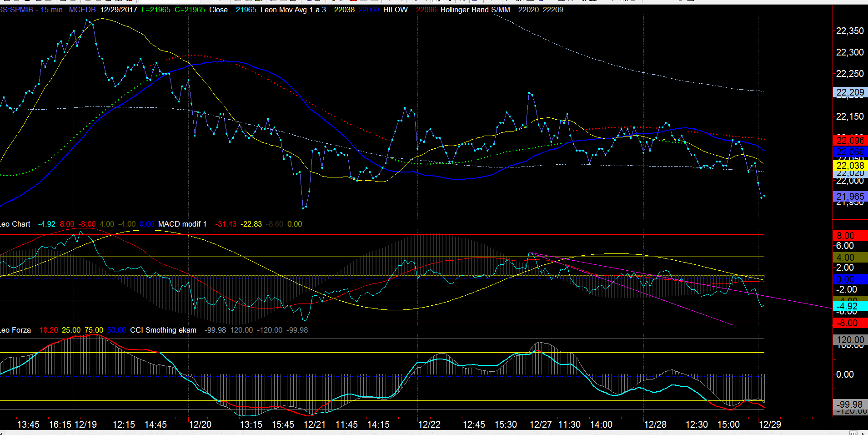The width and height of the screenshot is (868, 435).
Task: Click the 12/22 date marker on the time axis
Action: 429,425
